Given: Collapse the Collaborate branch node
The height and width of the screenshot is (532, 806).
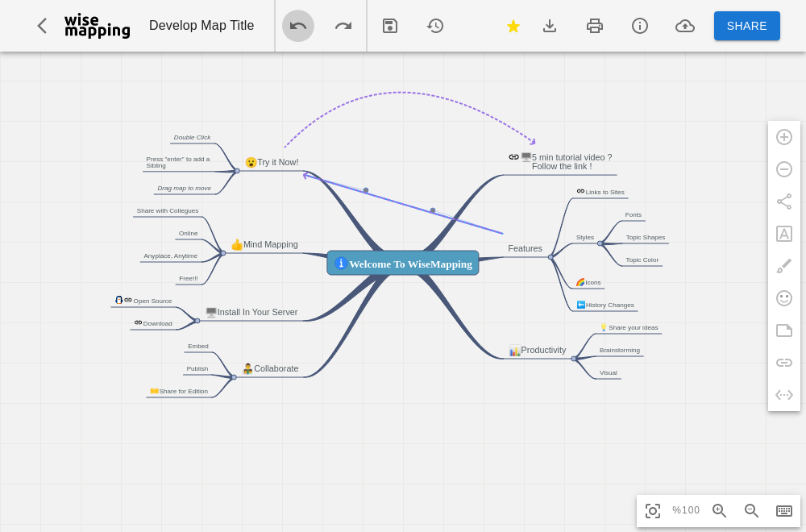Looking at the screenshot, I should 234,377.
